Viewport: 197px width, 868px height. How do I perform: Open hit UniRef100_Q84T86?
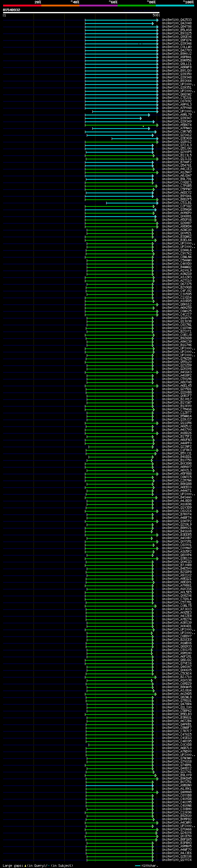[177, 26]
